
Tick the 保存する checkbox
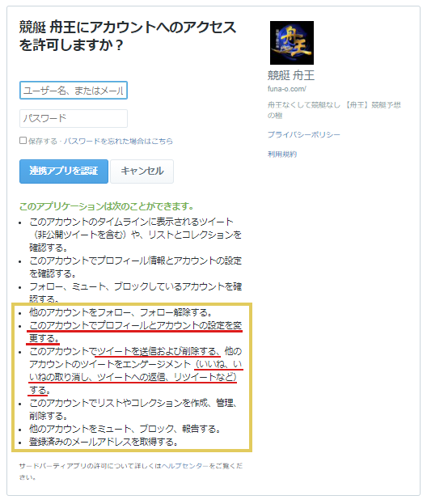(x=23, y=141)
